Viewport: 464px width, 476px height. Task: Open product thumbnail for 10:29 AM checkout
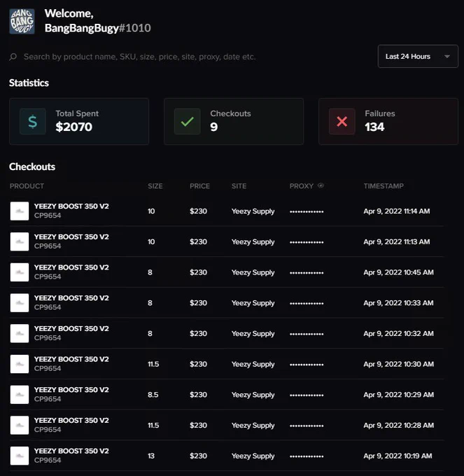click(x=20, y=395)
